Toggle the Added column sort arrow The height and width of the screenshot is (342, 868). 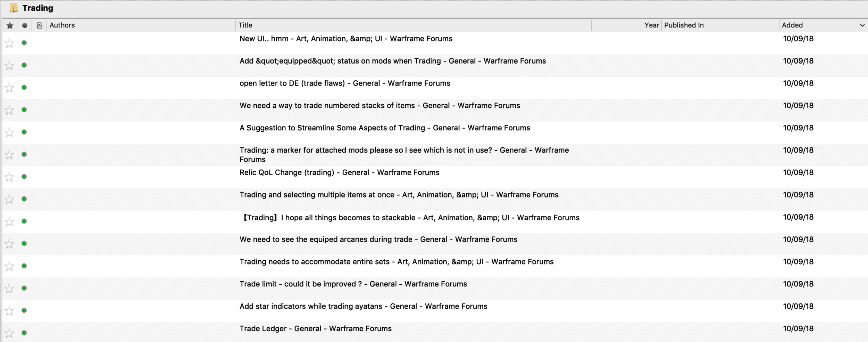(862, 25)
